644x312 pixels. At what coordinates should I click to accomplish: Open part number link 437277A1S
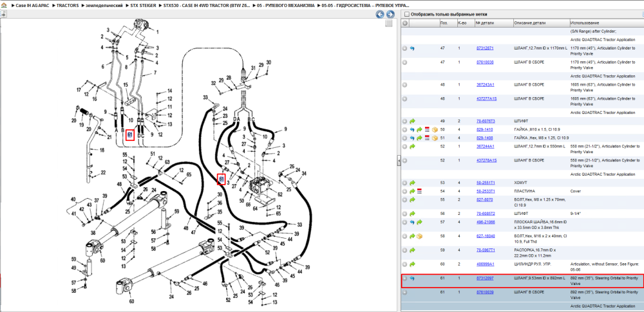pyautogui.click(x=486, y=98)
